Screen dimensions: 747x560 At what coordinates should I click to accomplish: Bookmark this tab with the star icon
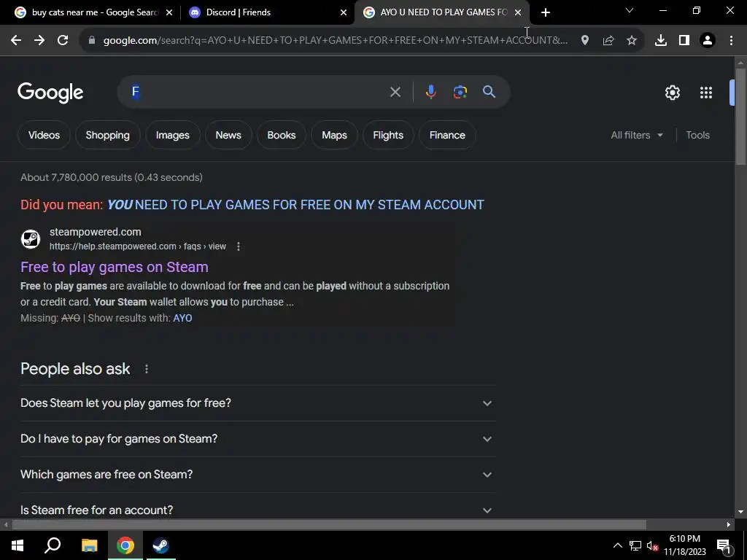pos(631,41)
